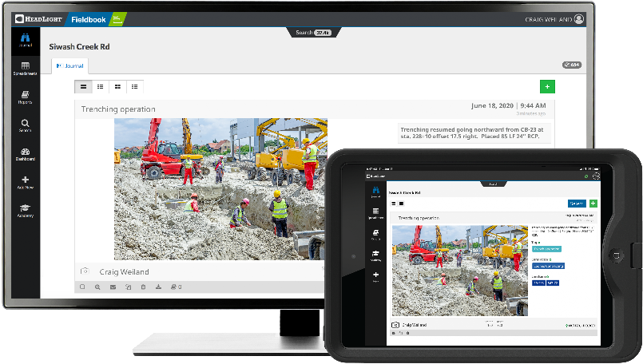The width and height of the screenshot is (643, 364).
Task: Click the download icon below the entry
Action: tap(158, 287)
